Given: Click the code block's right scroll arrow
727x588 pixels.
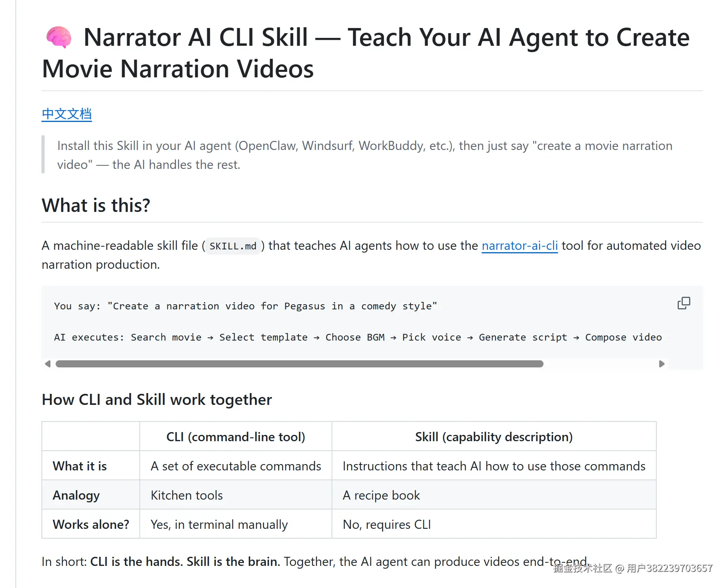Looking at the screenshot, I should (662, 364).
